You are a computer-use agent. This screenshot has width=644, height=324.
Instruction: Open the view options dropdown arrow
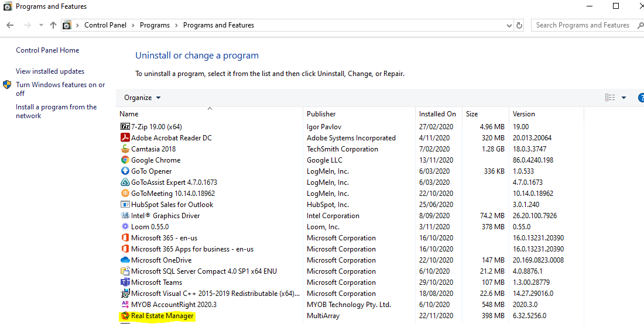click(624, 98)
